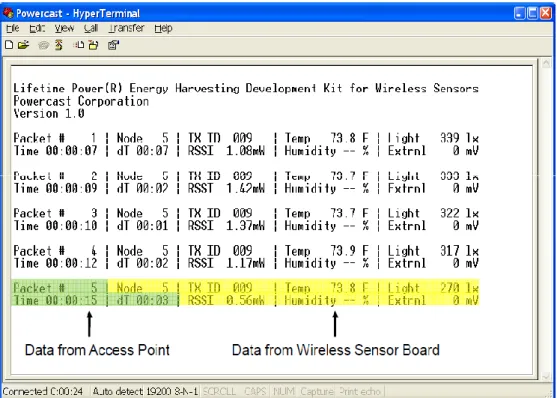The height and width of the screenshot is (398, 557).
Task: Click highlighted 'Packet # 5' text
Action: click(x=55, y=288)
